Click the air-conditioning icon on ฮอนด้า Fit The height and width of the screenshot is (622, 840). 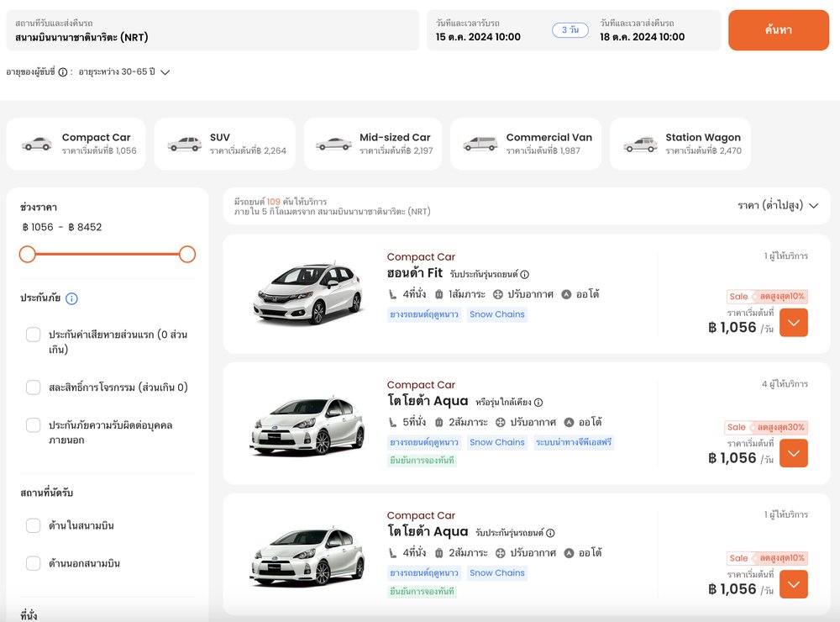tap(498, 294)
